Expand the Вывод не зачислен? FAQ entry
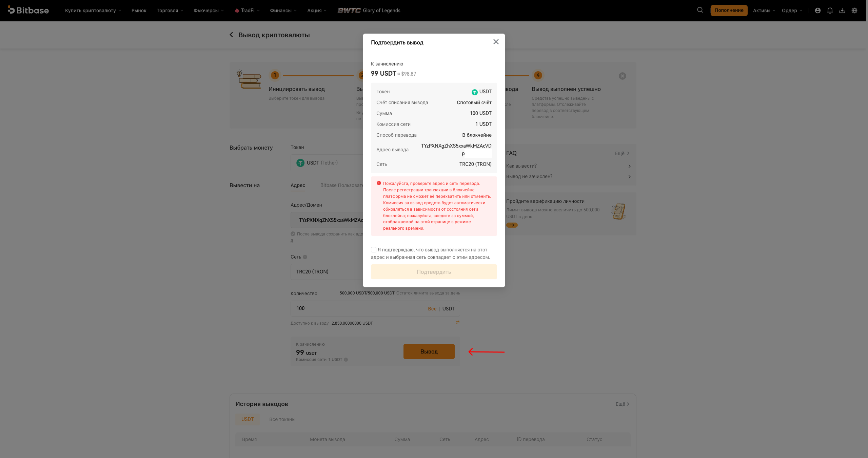Screen dimensions: 868x458 568,176
